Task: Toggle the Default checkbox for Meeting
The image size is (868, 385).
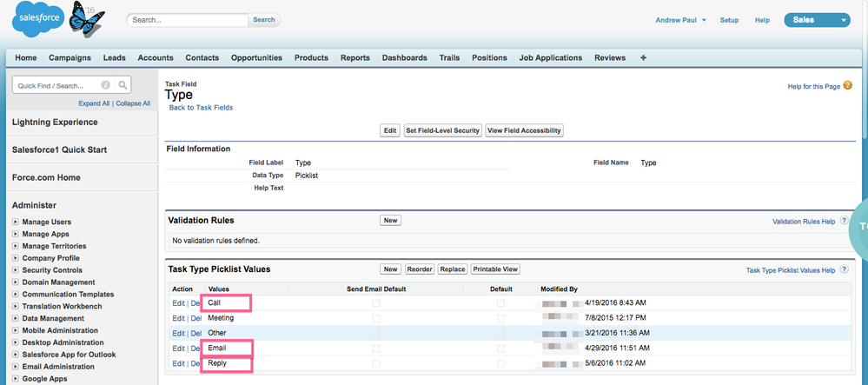Action: (500, 318)
